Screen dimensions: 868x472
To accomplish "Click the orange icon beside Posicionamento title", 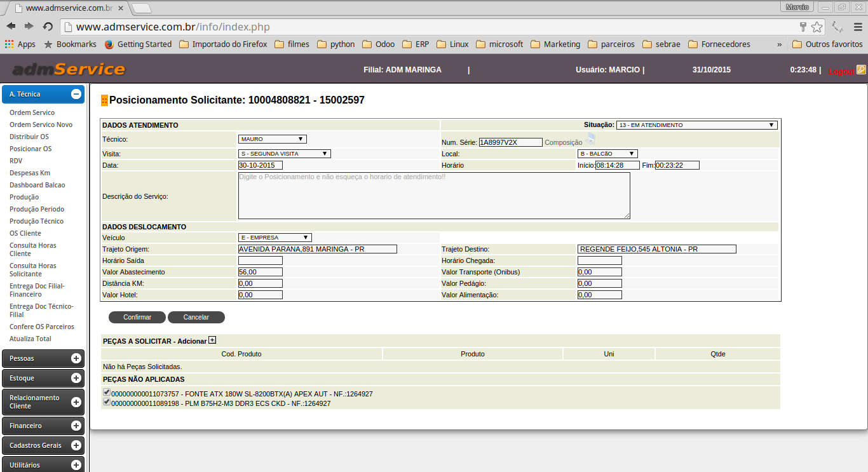I will (104, 100).
